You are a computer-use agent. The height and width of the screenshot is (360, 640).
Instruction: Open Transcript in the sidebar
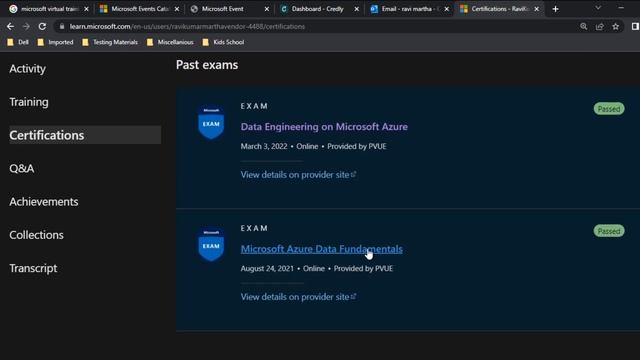point(33,268)
